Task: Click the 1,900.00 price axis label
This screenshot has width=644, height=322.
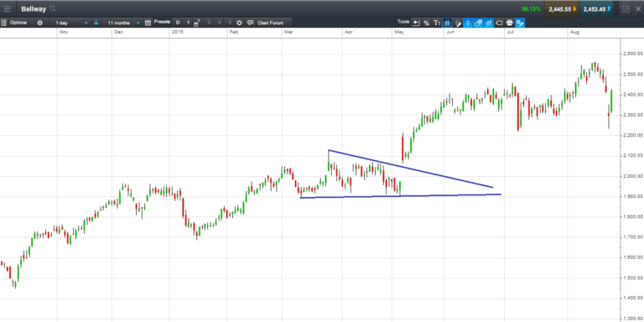Action: click(632, 197)
